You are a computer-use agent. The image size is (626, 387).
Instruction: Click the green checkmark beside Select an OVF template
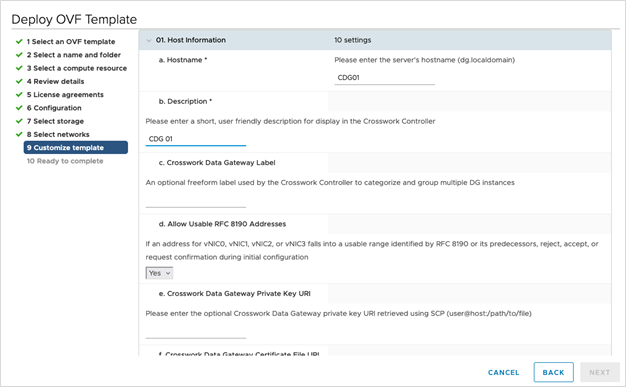tap(19, 41)
